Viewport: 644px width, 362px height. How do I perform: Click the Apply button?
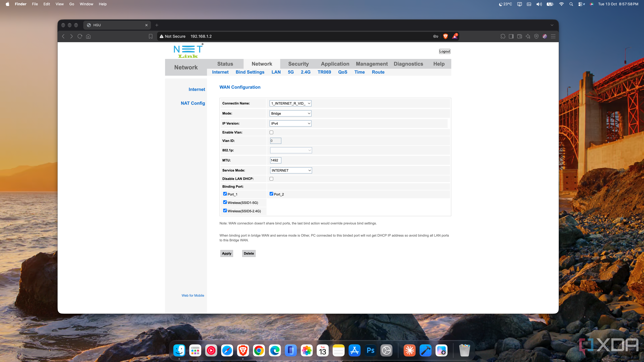click(x=227, y=254)
